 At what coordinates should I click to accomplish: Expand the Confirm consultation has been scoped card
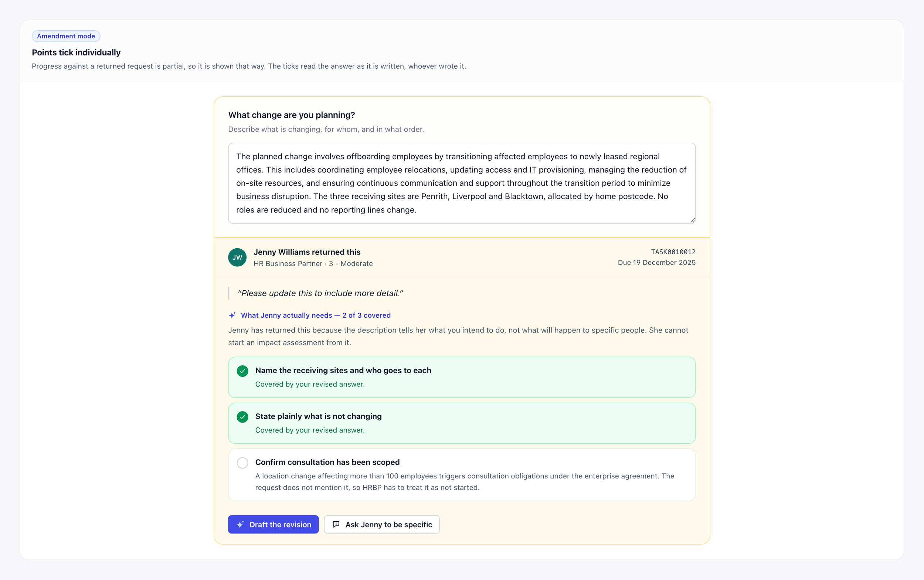tap(462, 475)
